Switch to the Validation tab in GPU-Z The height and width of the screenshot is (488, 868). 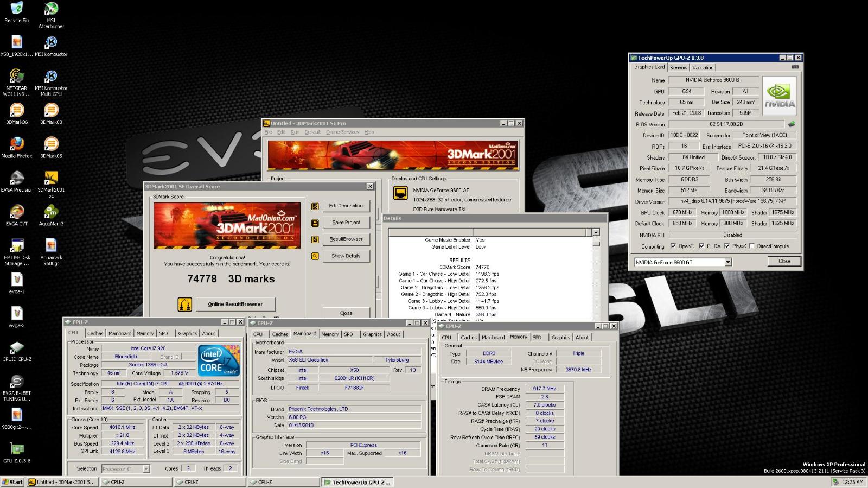click(x=703, y=68)
